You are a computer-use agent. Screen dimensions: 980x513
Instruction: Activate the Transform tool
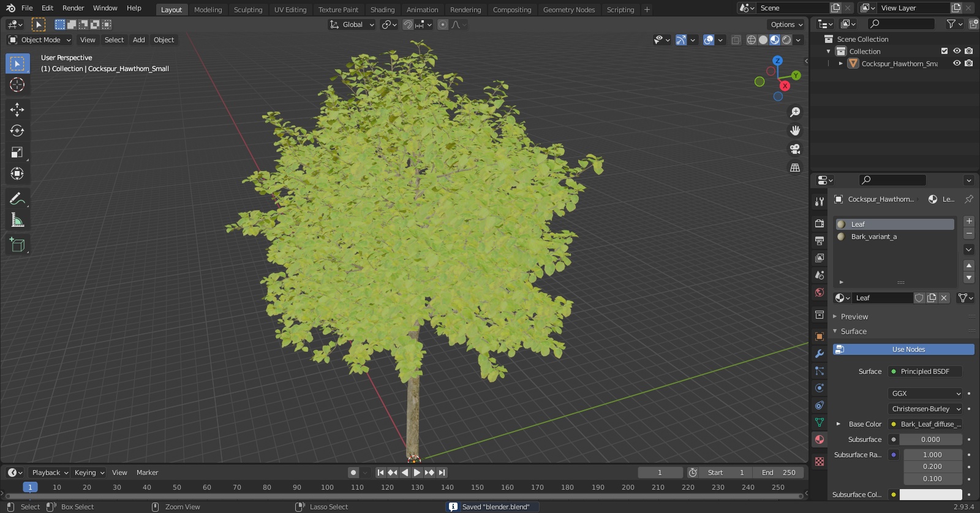click(17, 173)
